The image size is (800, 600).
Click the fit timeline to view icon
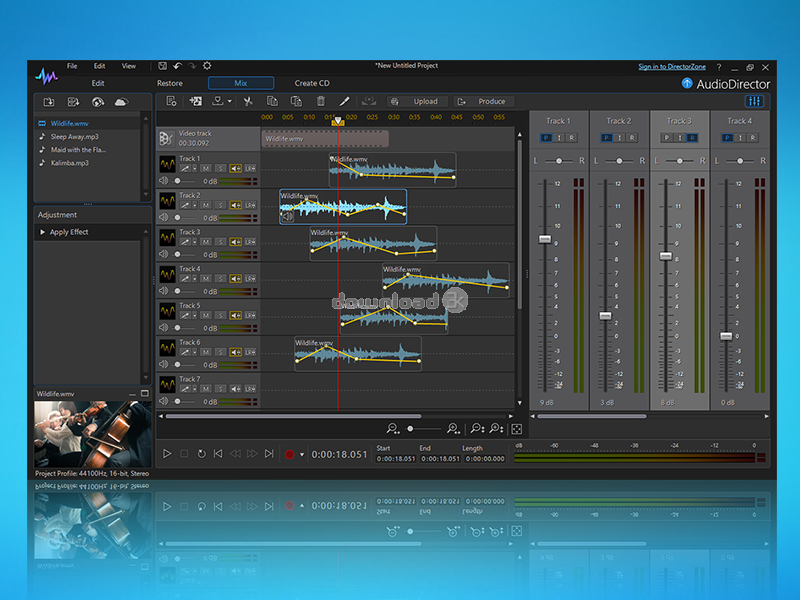click(x=516, y=429)
